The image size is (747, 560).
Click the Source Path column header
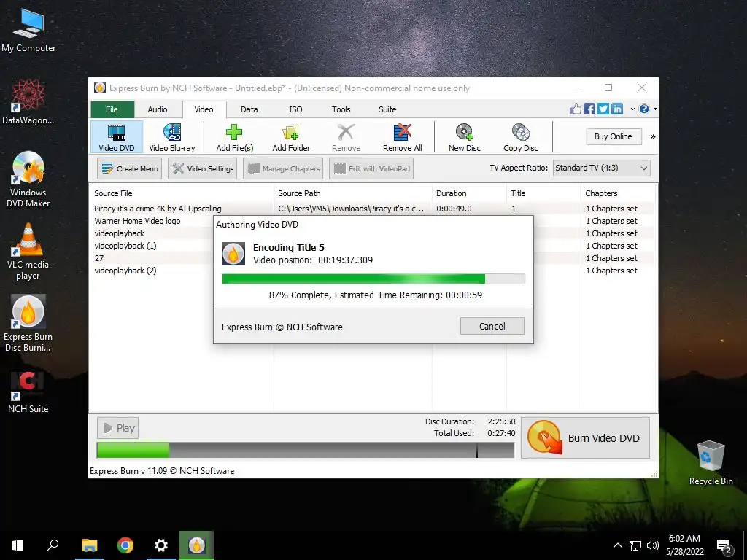tap(353, 193)
